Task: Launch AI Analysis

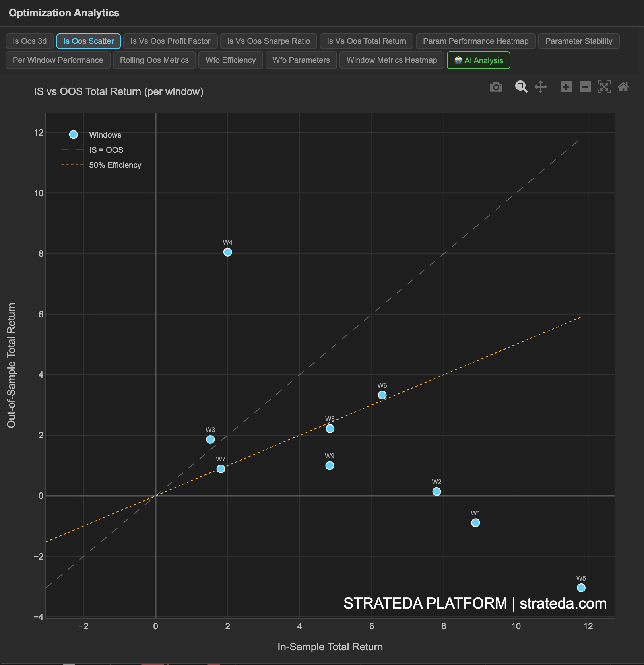Action: point(478,60)
